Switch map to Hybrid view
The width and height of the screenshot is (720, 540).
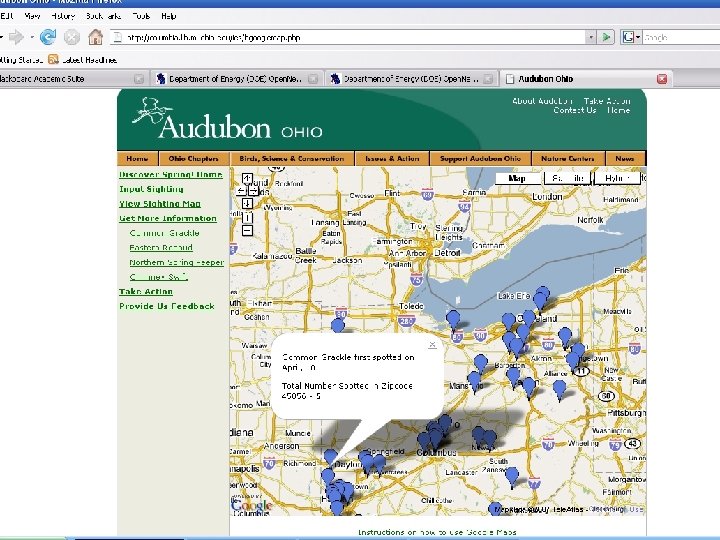(617, 178)
